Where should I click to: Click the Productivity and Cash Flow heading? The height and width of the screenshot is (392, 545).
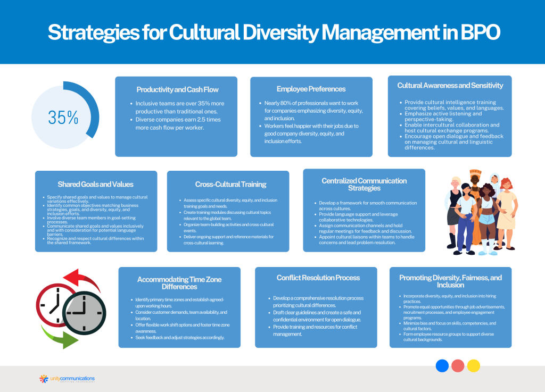pos(176,89)
